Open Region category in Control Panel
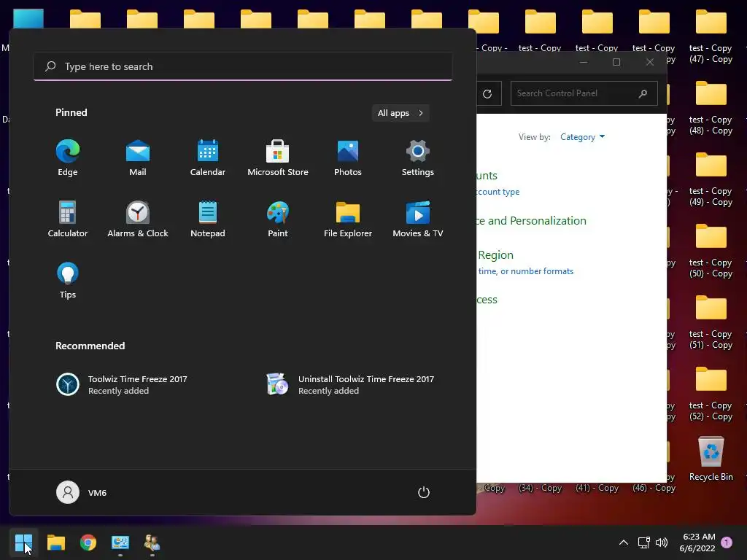The width and height of the screenshot is (747, 560). click(495, 254)
